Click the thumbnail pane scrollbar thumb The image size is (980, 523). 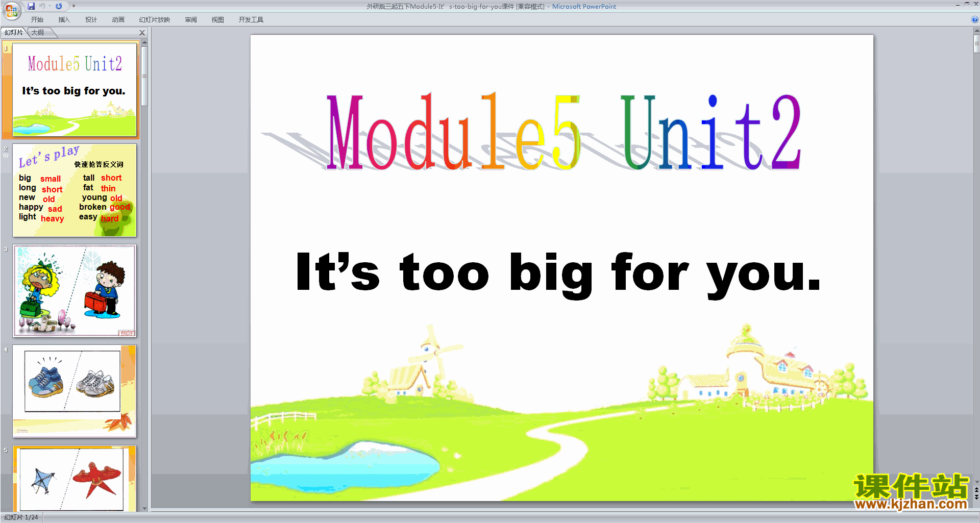[144, 76]
